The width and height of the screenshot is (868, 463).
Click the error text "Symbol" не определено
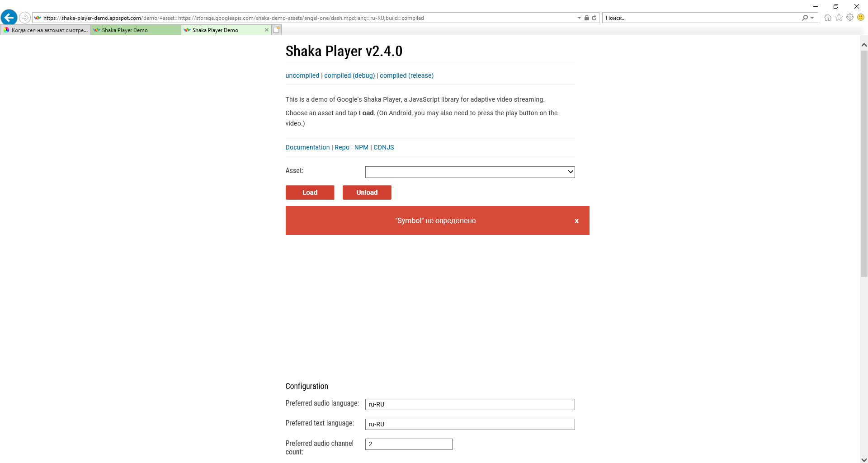[x=435, y=221]
